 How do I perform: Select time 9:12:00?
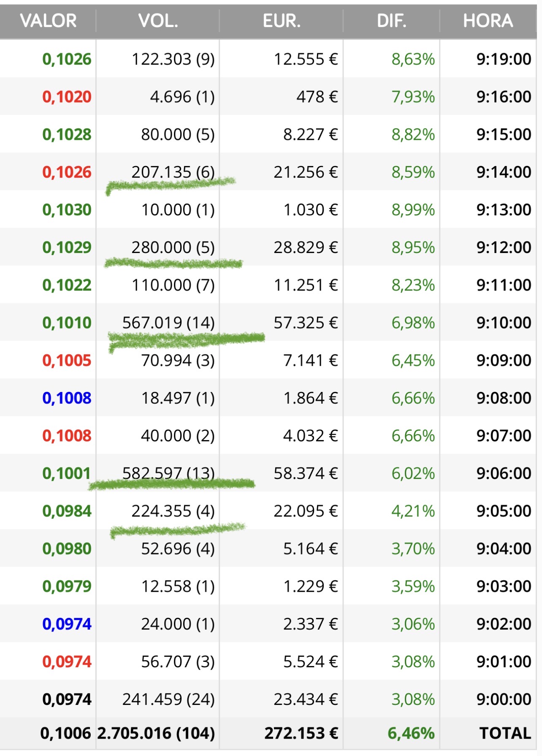click(504, 247)
